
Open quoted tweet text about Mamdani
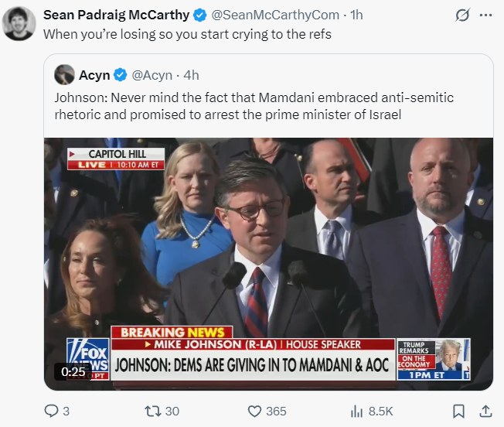(x=254, y=106)
